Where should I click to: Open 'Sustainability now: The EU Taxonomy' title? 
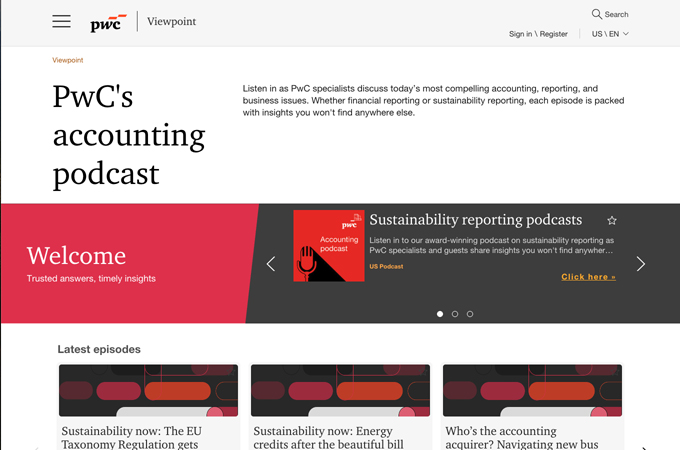(131, 437)
